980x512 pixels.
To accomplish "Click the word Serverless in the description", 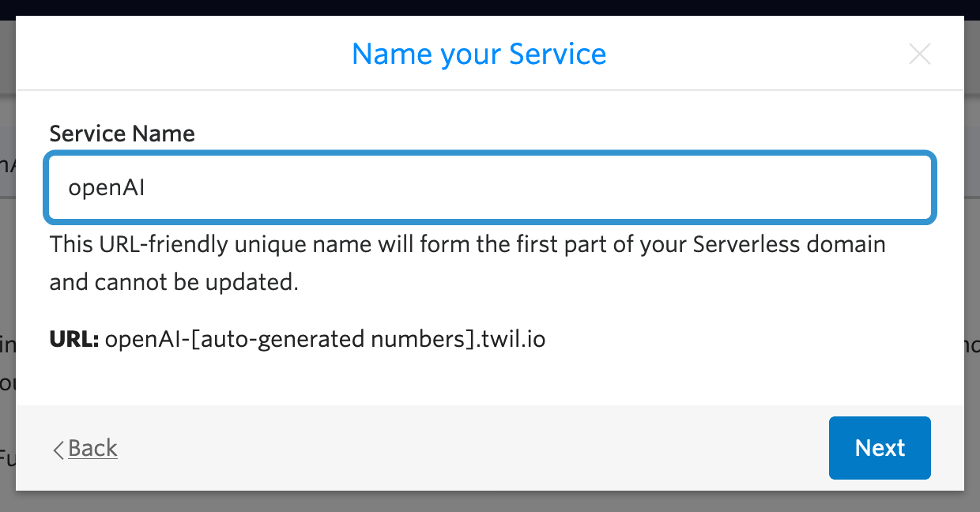I will point(745,244).
